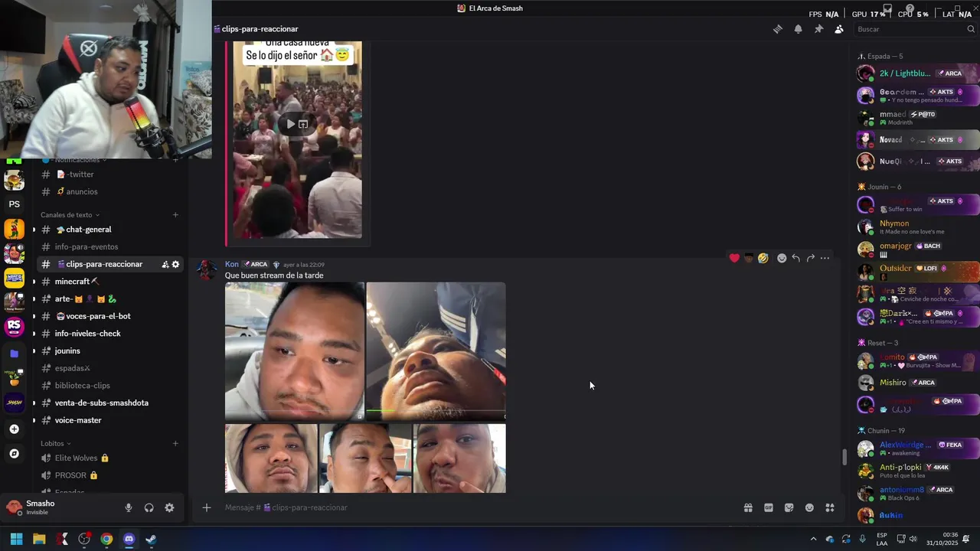Toggle headphones deafen in user panel
The width and height of the screenshot is (980, 551).
point(149,507)
